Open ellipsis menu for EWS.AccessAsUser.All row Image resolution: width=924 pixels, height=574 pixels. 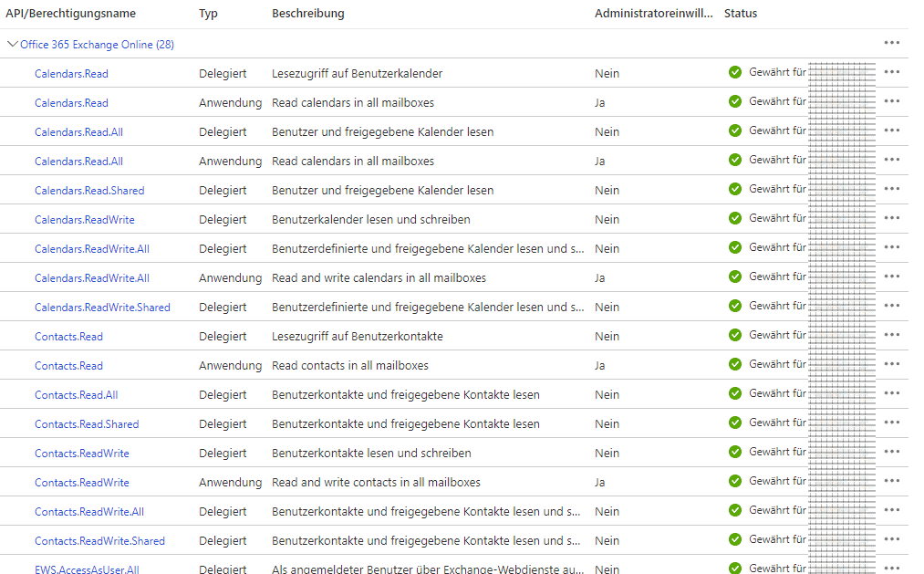pos(891,567)
